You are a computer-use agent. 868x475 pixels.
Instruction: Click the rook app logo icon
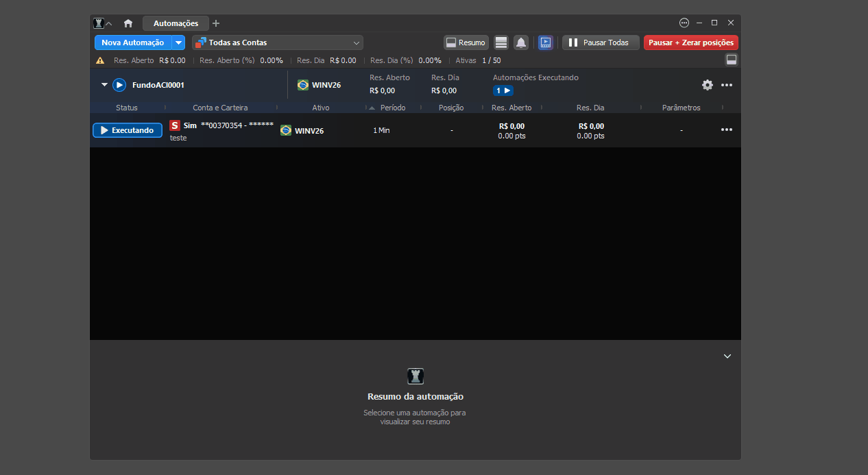coord(99,23)
